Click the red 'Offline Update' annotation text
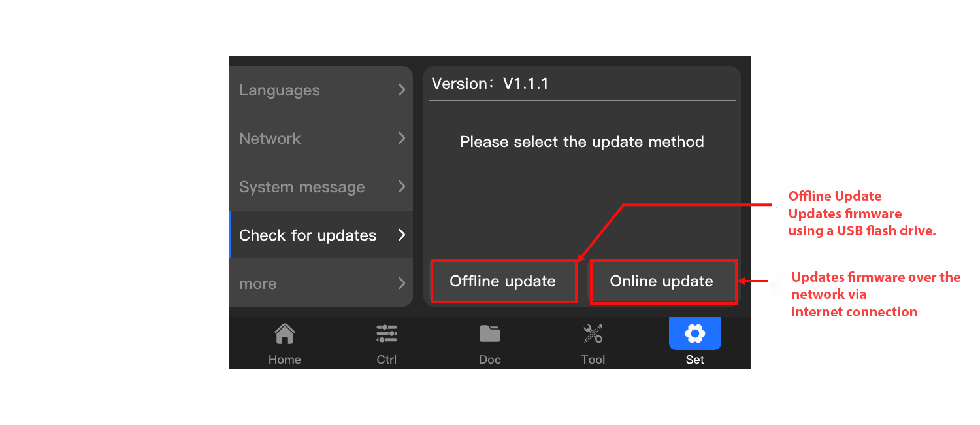Image resolution: width=980 pixels, height=425 pixels. pyautogui.click(x=834, y=196)
